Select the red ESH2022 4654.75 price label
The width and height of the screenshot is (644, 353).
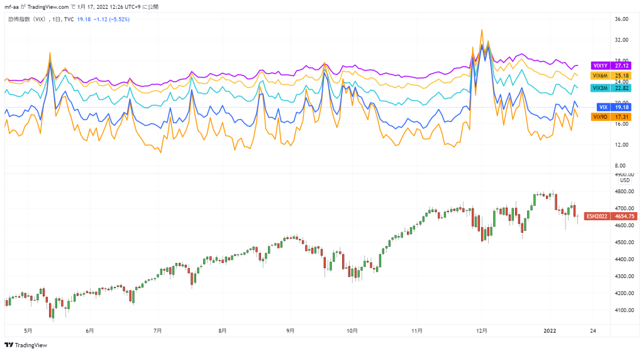click(611, 216)
